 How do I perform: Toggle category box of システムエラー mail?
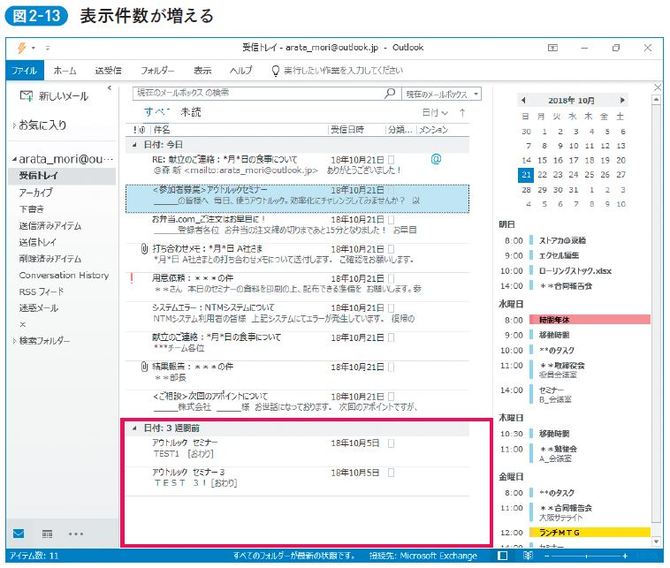(391, 308)
